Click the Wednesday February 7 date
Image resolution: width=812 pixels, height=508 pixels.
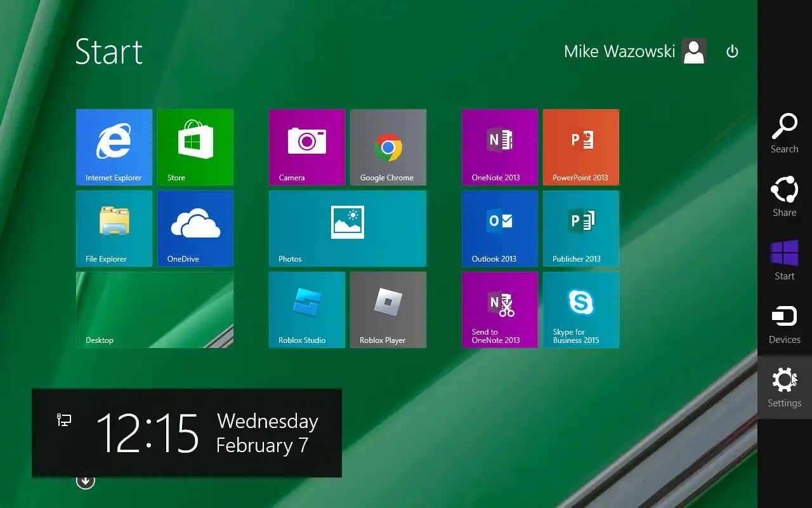click(x=267, y=433)
